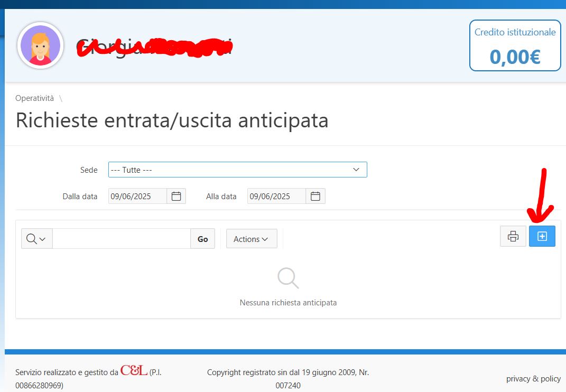The height and width of the screenshot is (392, 566).
Task: Click the 0,00€ credit amount
Action: (515, 57)
